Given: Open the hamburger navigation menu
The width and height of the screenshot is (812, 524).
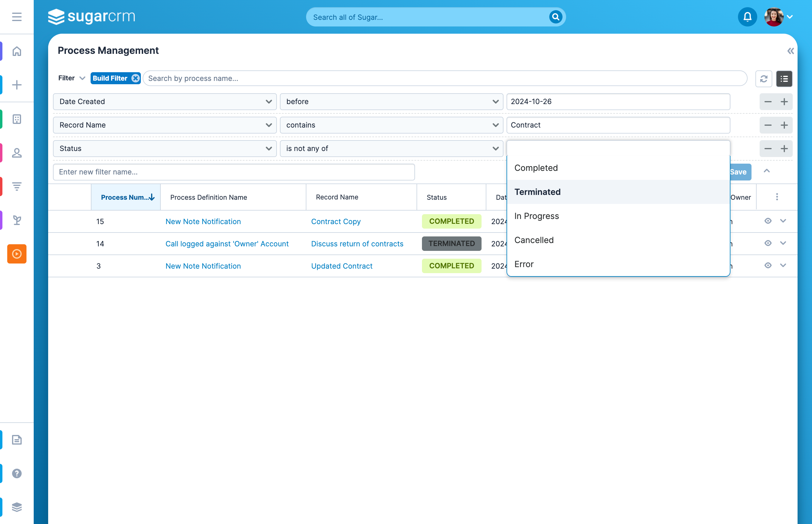Looking at the screenshot, I should pyautogui.click(x=17, y=17).
